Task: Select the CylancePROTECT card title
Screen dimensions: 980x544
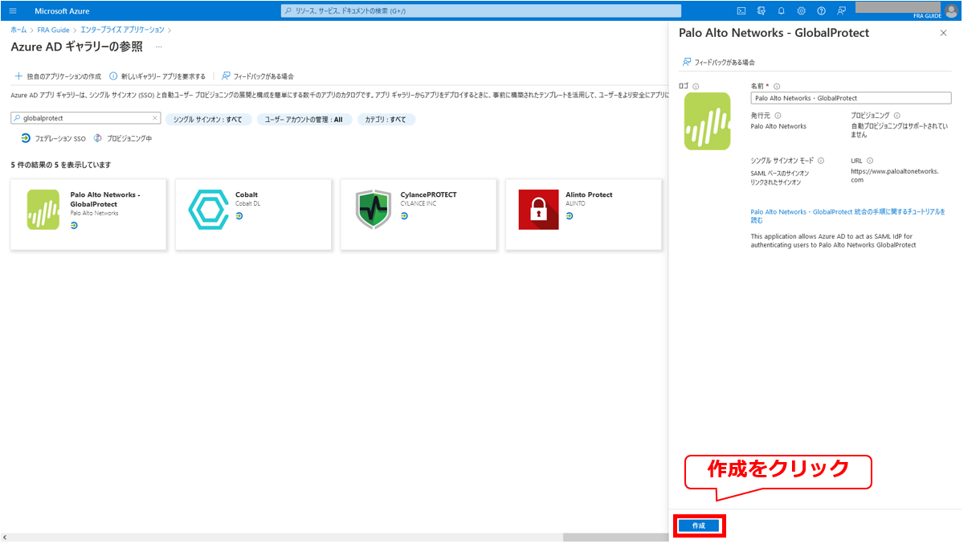Action: tap(428, 194)
